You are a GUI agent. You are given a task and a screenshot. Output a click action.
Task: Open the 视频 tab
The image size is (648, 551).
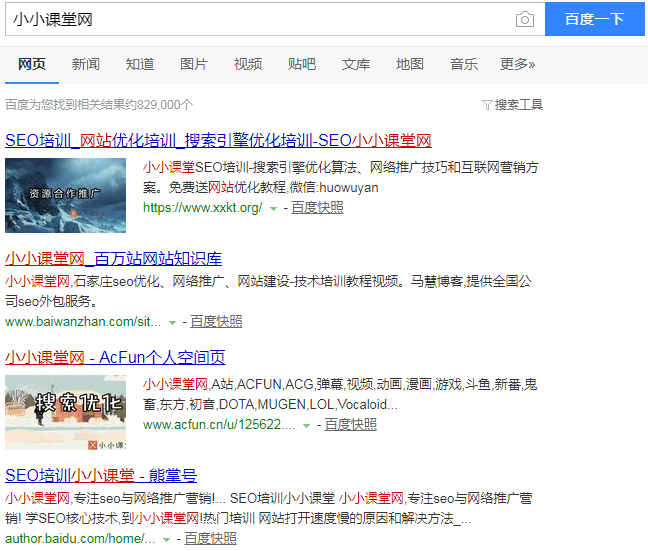coord(248,64)
